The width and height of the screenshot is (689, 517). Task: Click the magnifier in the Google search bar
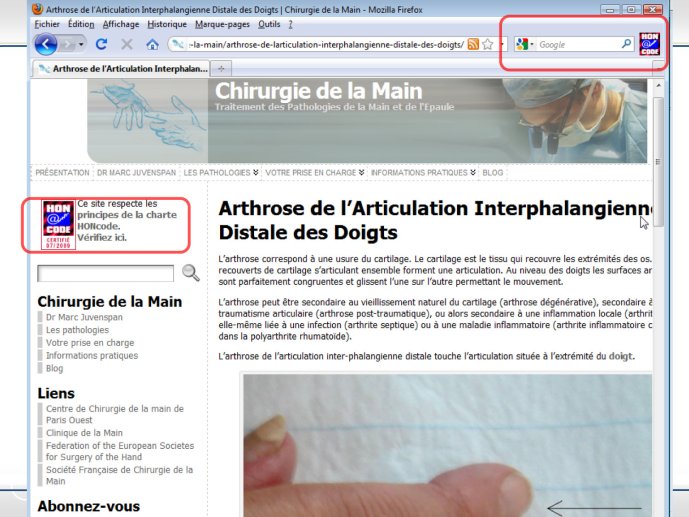[x=627, y=44]
